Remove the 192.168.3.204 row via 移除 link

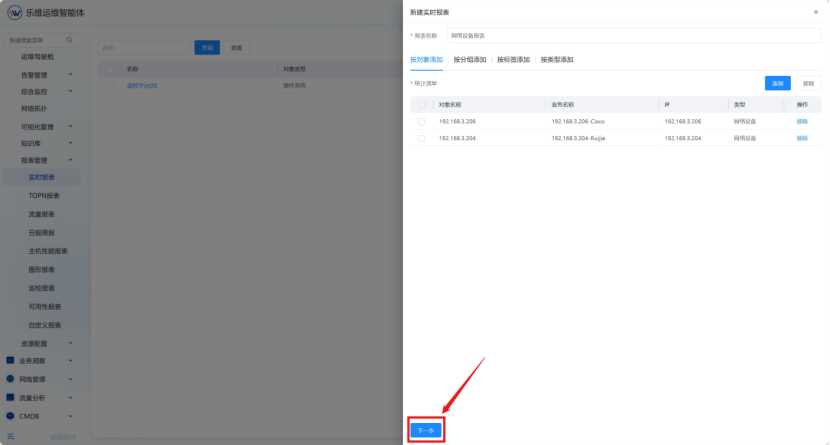click(x=802, y=139)
